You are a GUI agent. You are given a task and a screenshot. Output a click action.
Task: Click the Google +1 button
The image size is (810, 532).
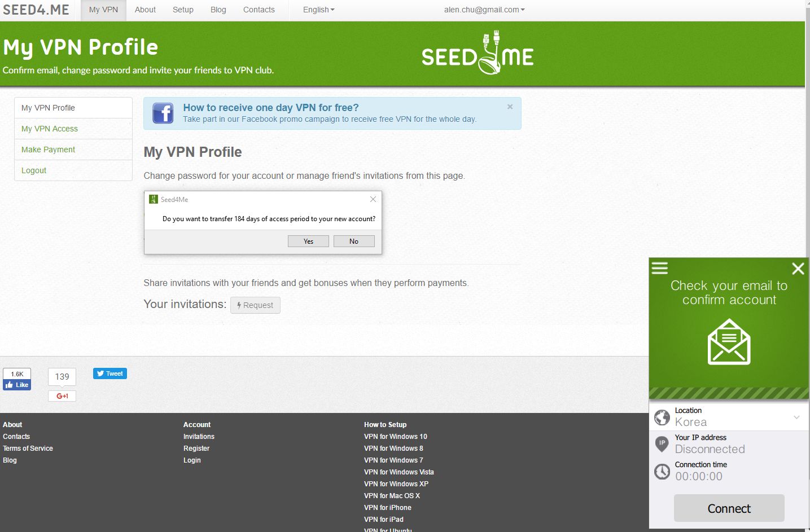tap(62, 396)
